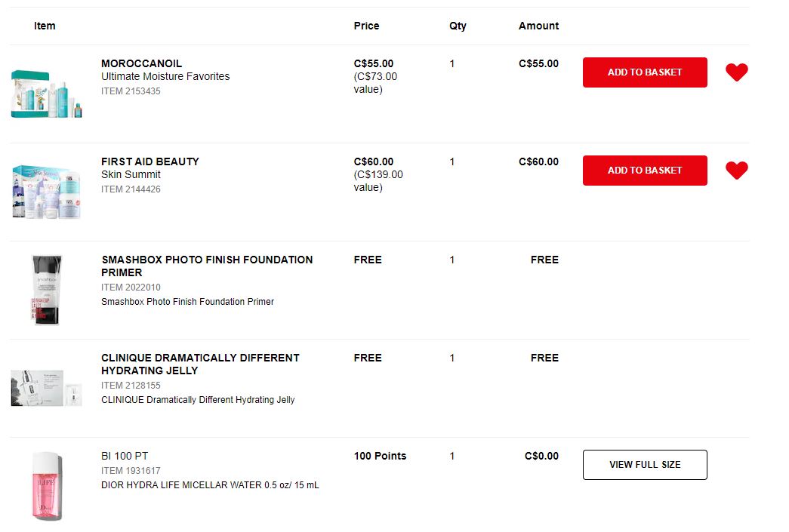Open the MOROCCANOIL brand link
The image size is (789, 532).
tap(141, 63)
